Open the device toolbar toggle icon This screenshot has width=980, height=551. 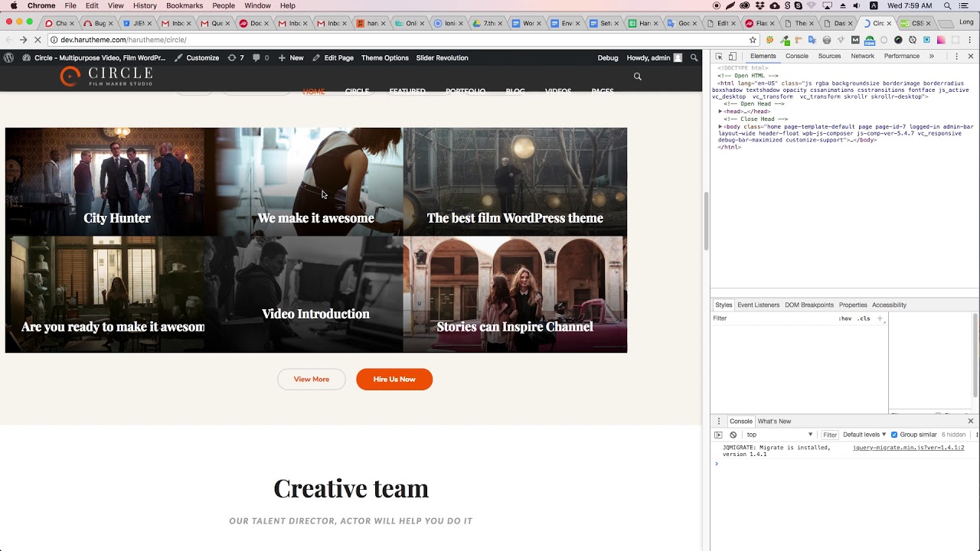pos(733,56)
